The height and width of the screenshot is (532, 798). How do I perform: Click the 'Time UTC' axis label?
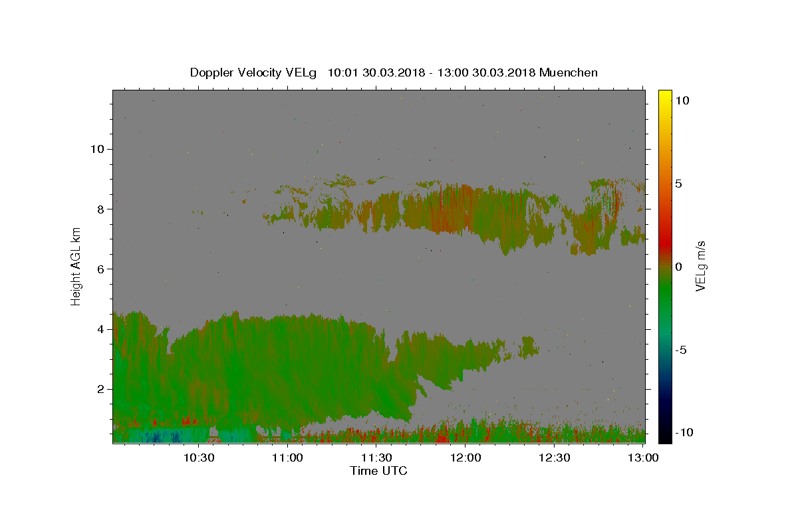tap(378, 471)
